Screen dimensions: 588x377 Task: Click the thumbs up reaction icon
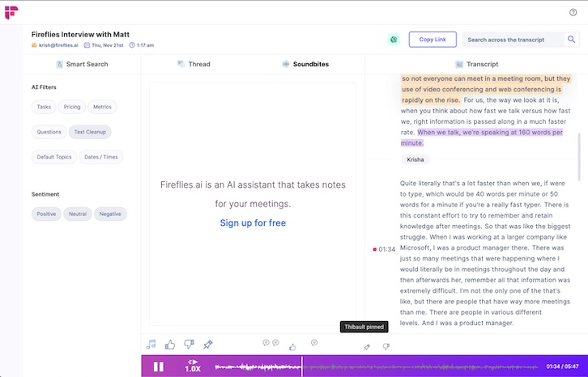click(x=170, y=345)
